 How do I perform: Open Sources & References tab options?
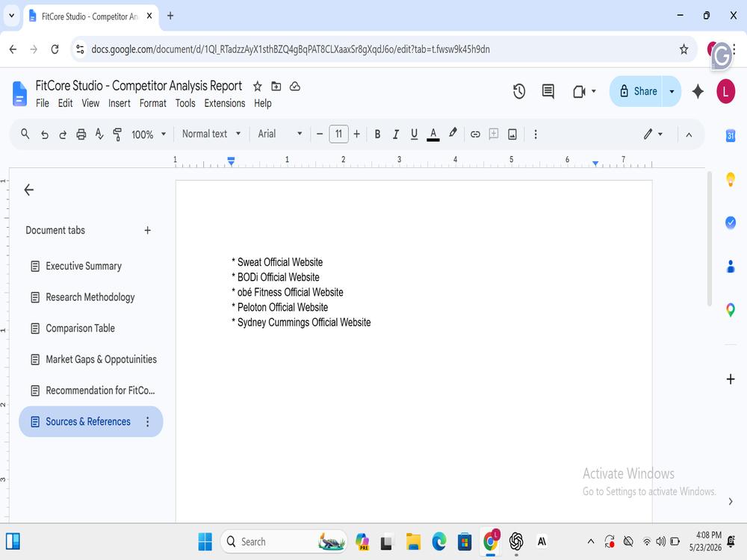coord(148,421)
